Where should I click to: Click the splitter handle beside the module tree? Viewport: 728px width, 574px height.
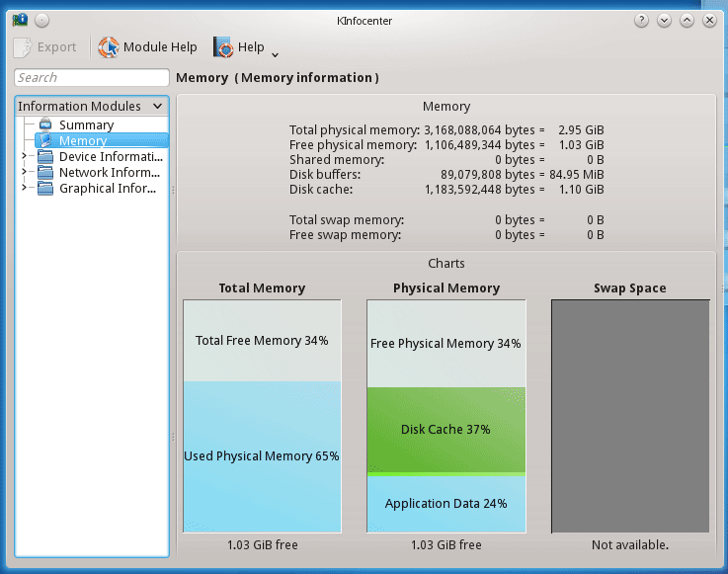[173, 190]
